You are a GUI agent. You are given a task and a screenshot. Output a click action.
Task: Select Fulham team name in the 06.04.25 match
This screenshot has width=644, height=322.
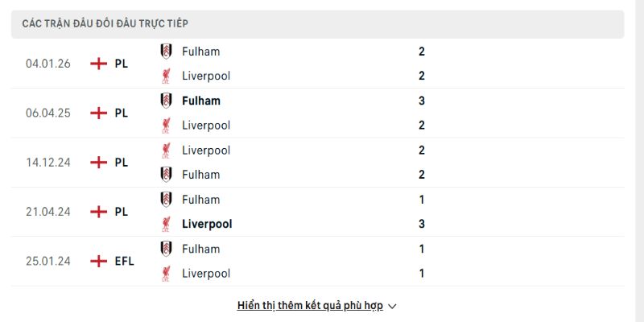coord(201,101)
